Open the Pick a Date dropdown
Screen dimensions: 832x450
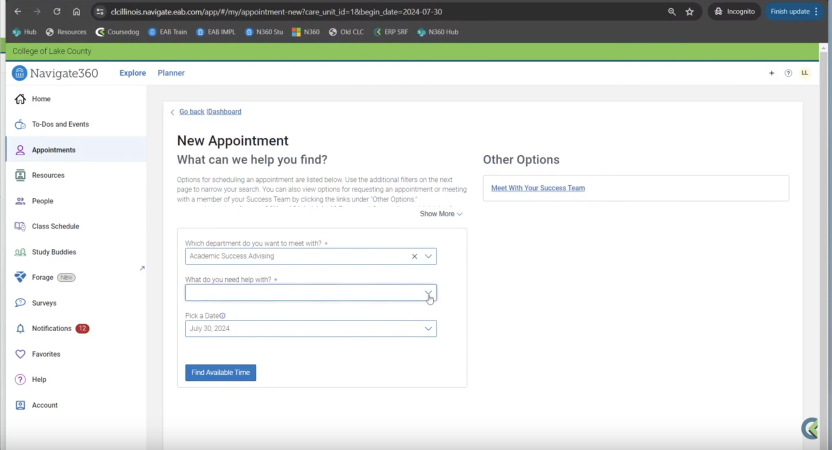tap(429, 329)
